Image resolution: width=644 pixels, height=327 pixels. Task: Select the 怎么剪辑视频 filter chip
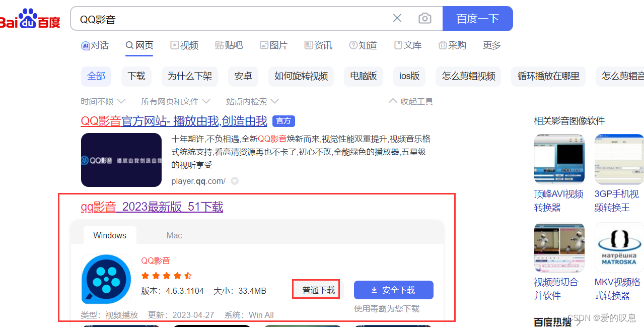click(468, 76)
